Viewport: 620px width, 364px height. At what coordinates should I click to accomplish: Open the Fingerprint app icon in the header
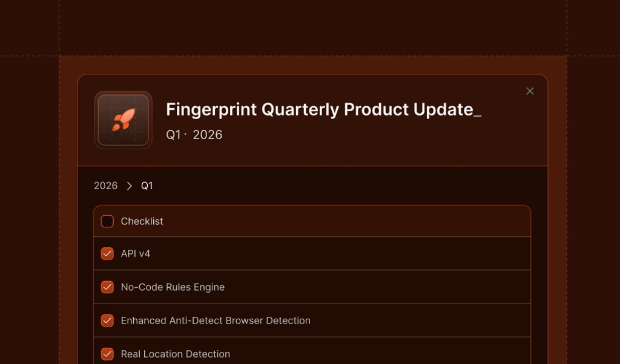tap(123, 119)
